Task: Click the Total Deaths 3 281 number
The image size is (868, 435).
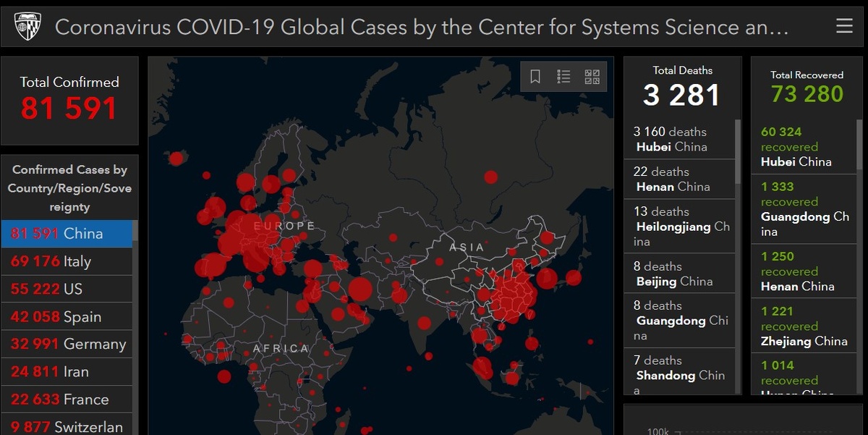Action: 681,95
